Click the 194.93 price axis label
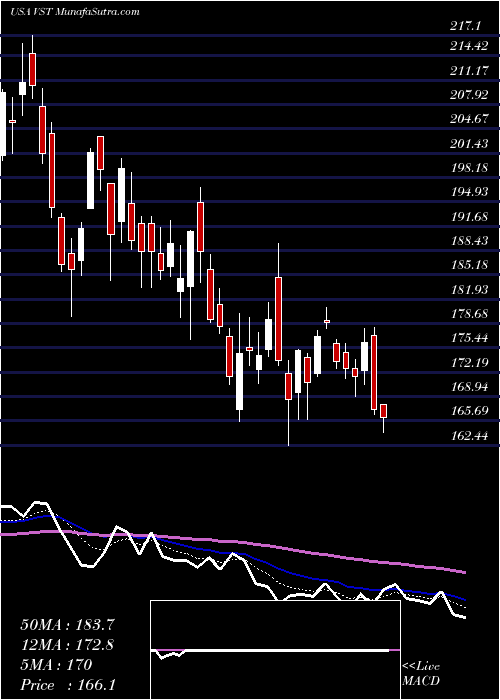500x700 pixels. point(469,192)
